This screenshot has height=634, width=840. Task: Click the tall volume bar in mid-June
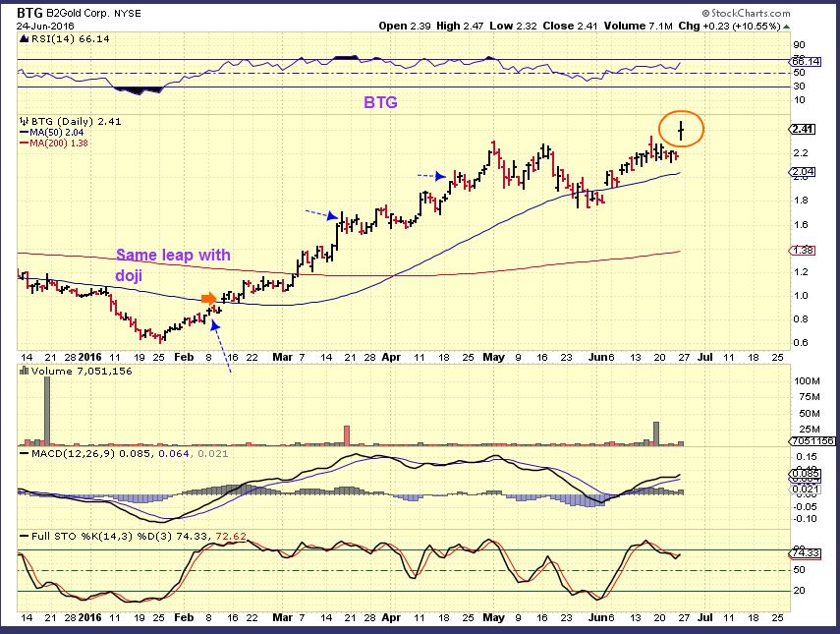click(x=656, y=433)
